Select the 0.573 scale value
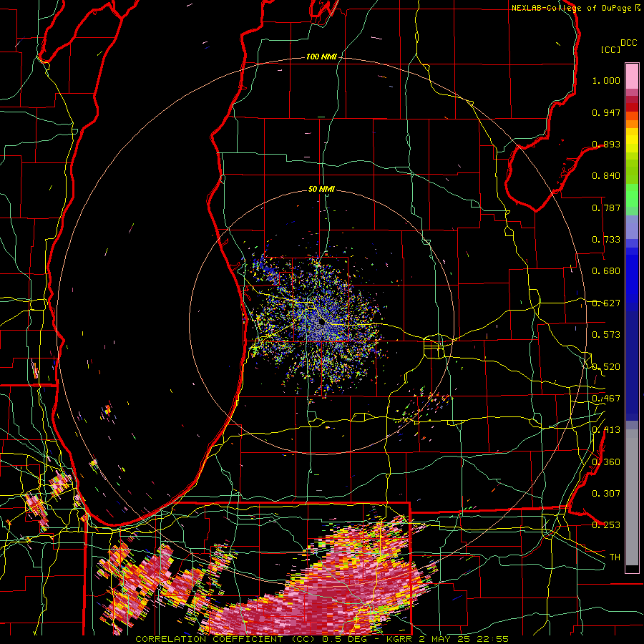Image resolution: width=644 pixels, height=644 pixels. [x=606, y=335]
